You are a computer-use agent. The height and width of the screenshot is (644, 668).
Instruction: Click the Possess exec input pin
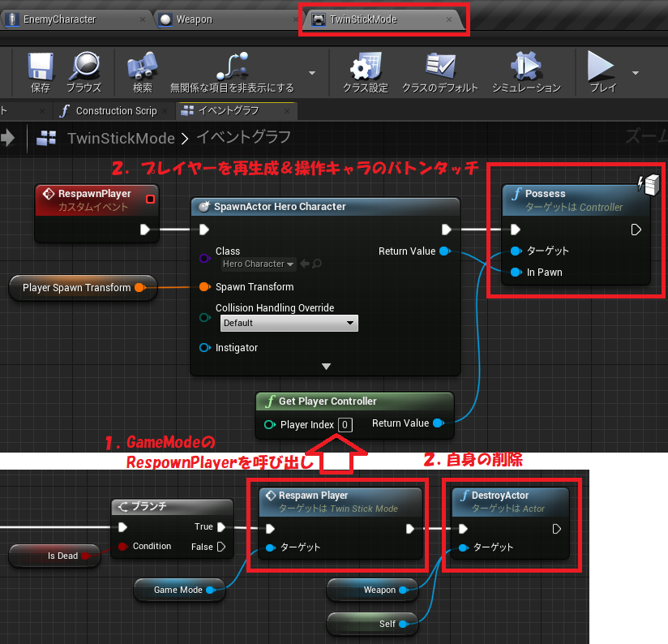[x=516, y=230]
